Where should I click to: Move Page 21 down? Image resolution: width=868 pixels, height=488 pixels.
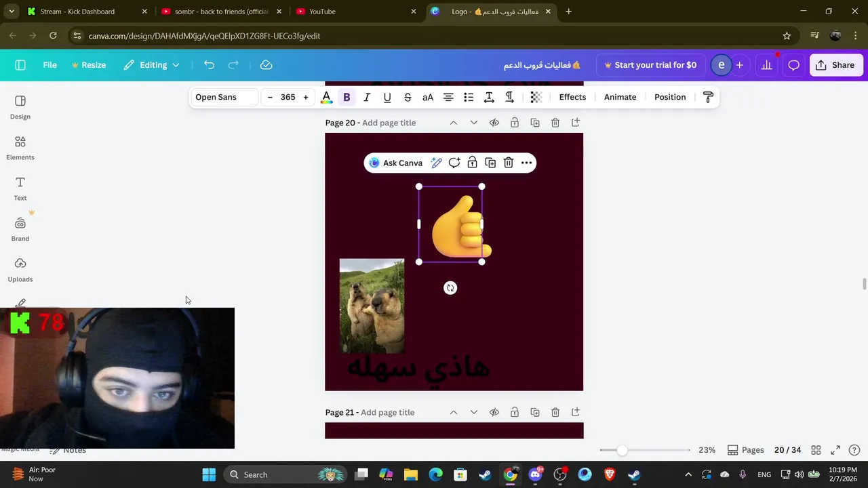click(x=474, y=412)
